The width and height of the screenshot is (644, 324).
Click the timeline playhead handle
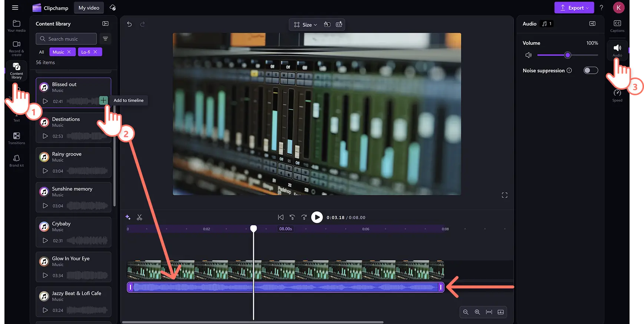[253, 228]
